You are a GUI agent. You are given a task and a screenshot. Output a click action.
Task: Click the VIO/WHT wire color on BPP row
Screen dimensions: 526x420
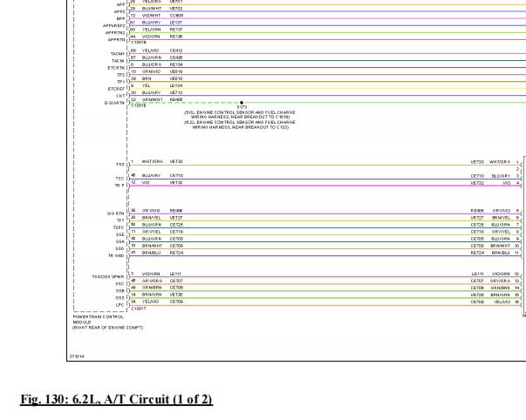point(151,16)
